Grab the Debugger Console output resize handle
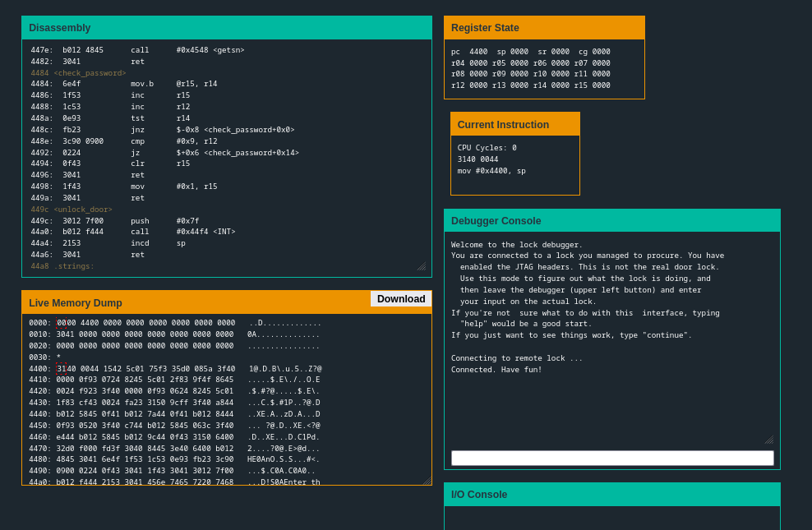This screenshot has height=530, width=812. pos(769,440)
